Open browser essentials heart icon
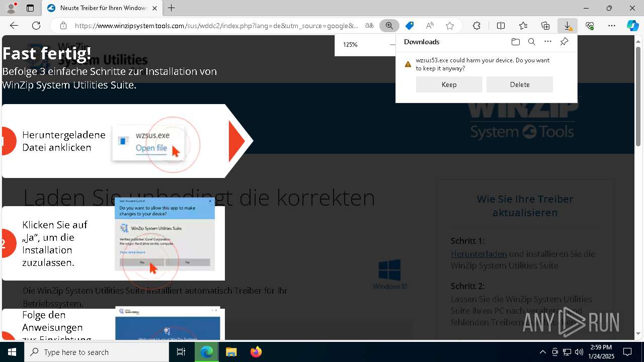The image size is (644, 362). [x=590, y=26]
